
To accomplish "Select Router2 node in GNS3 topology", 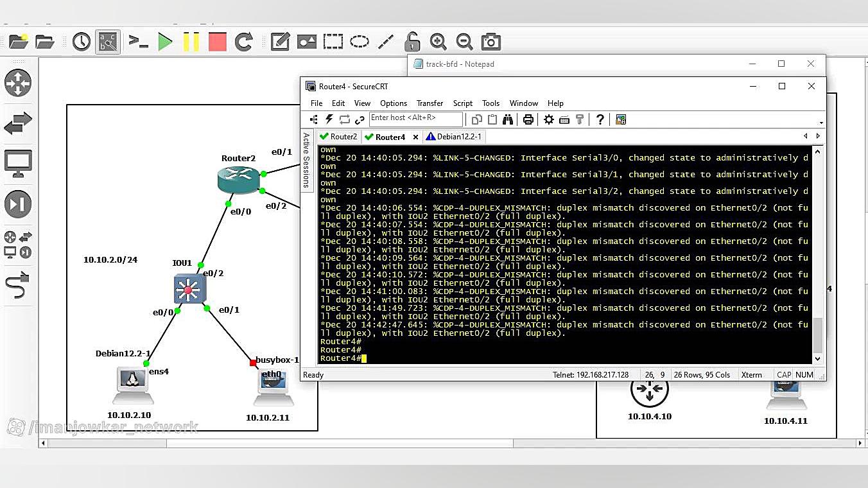I will (x=238, y=179).
